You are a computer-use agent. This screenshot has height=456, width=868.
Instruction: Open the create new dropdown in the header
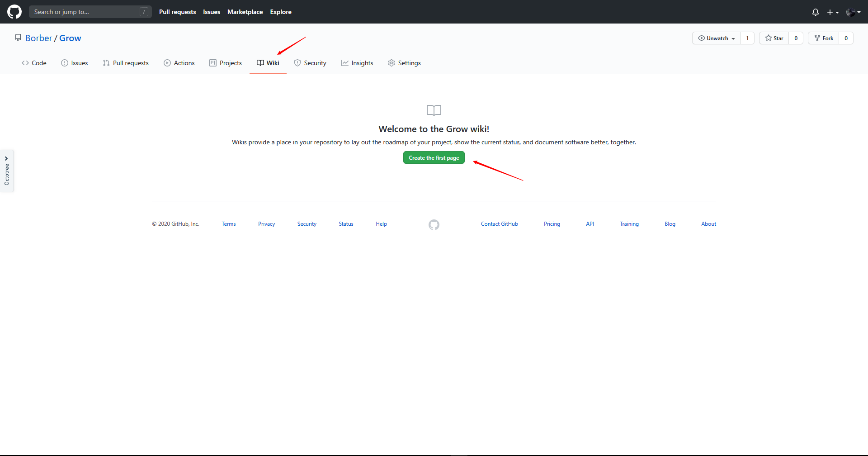tap(832, 12)
